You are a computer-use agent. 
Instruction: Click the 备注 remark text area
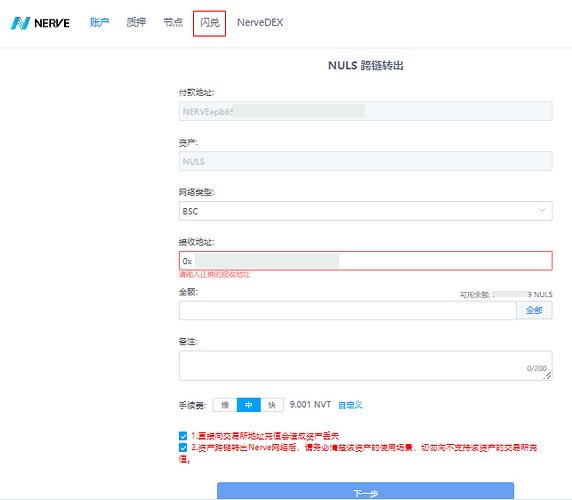(366, 366)
